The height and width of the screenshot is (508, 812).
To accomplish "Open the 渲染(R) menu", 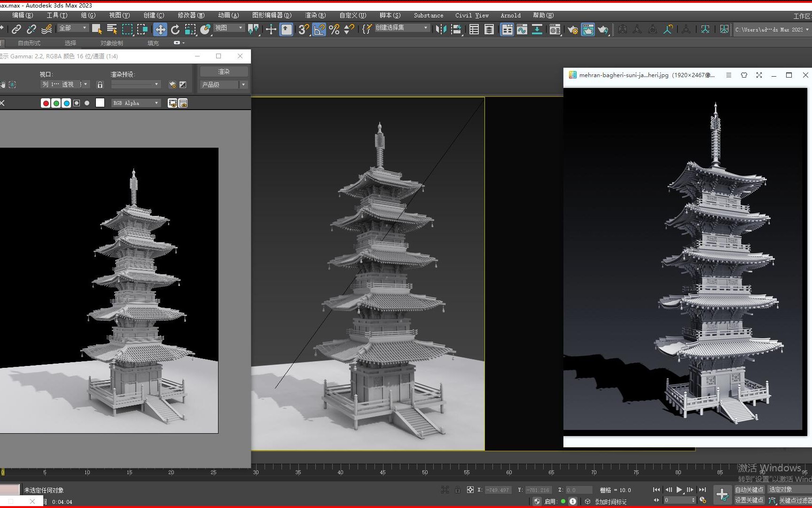I will pyautogui.click(x=314, y=15).
